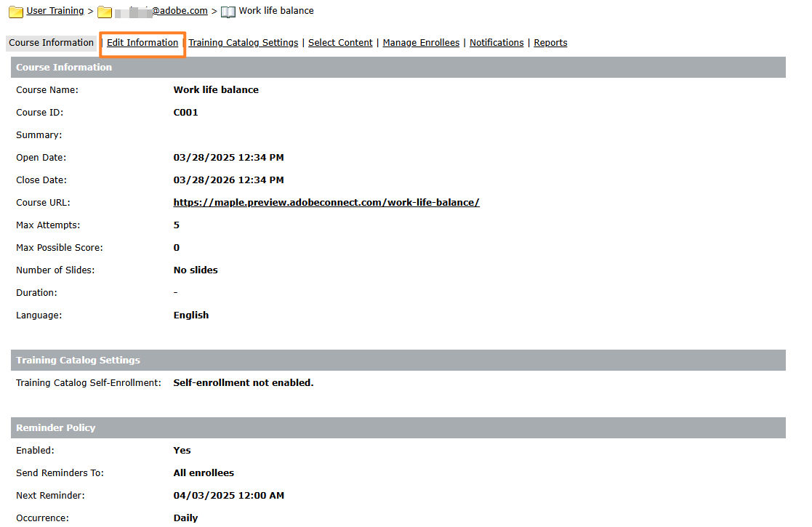Click the Next Reminder value 04/03/2025 12:00 AM
Image resolution: width=812 pixels, height=527 pixels.
click(228, 496)
